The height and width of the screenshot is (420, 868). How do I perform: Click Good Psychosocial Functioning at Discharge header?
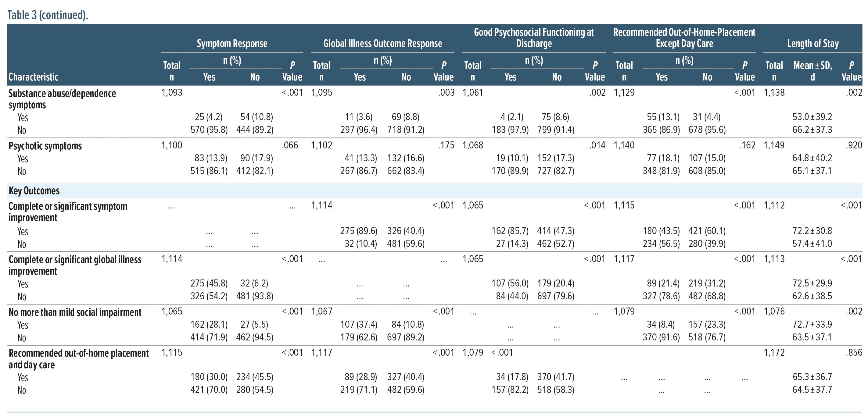click(x=533, y=38)
